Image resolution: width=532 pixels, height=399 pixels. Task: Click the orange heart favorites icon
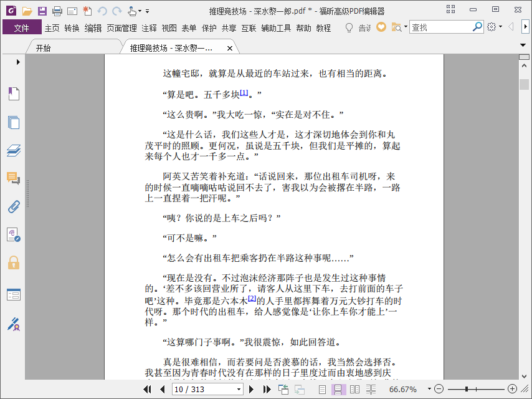click(381, 27)
